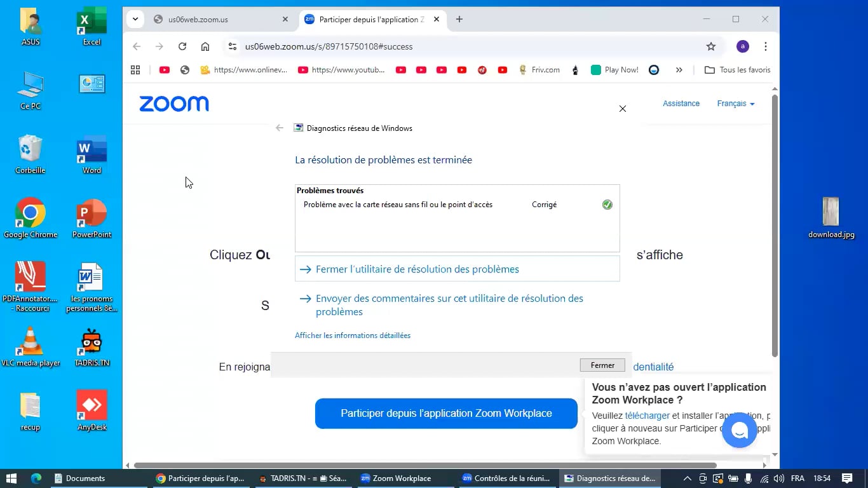Screen dimensions: 868x488
Task: Show more bookmarks with the chevron
Action: 679,70
